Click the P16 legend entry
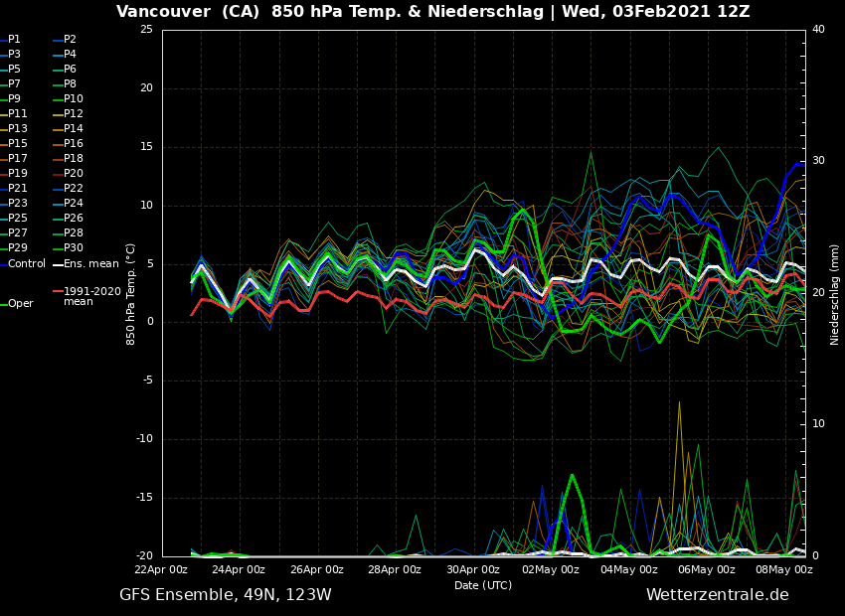The image size is (845, 616). [x=73, y=144]
